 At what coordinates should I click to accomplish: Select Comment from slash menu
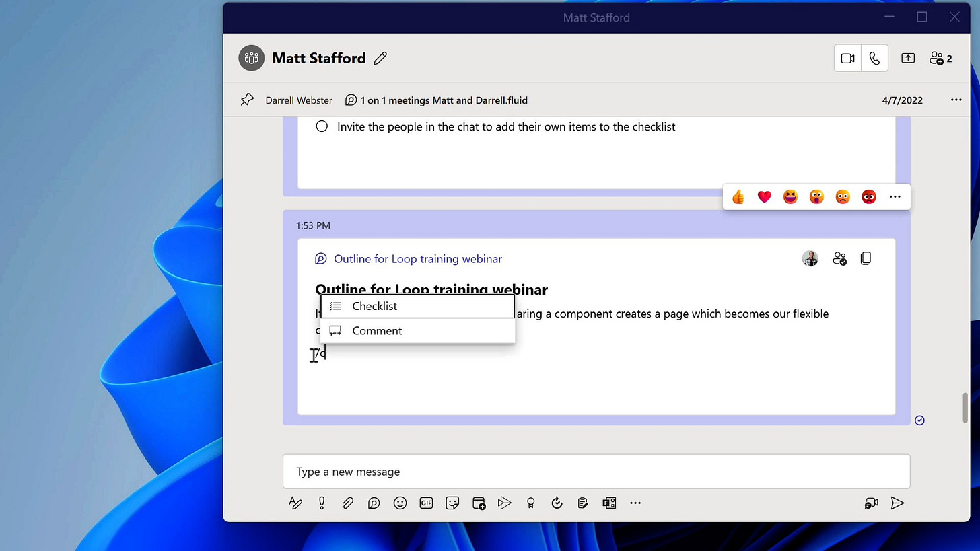point(417,330)
